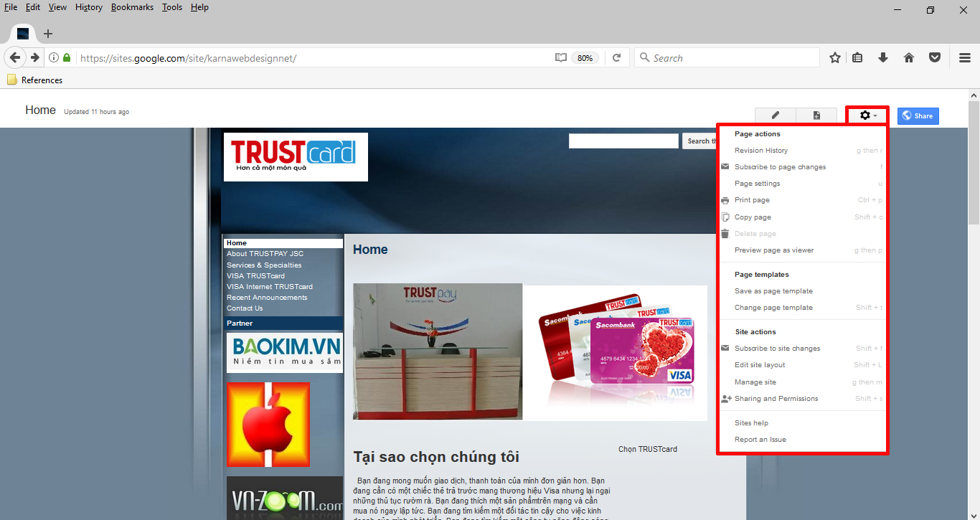
Task: Click the blue Share button
Action: pos(918,115)
